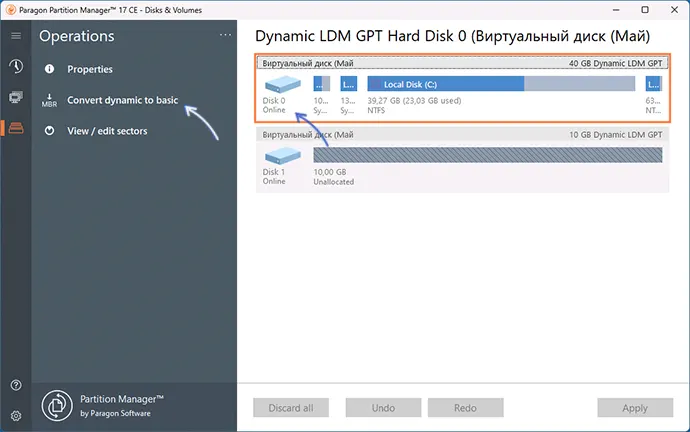This screenshot has height=432, width=690.
Task: Select the computer monitor sidebar icon
Action: coord(16,97)
